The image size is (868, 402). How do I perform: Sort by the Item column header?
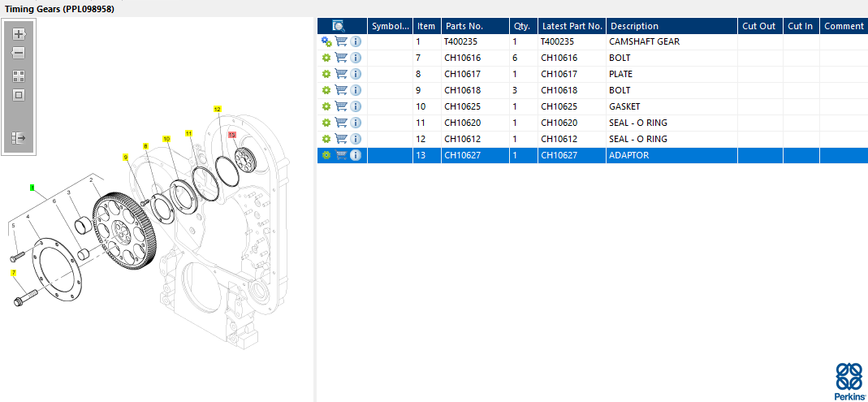point(427,26)
